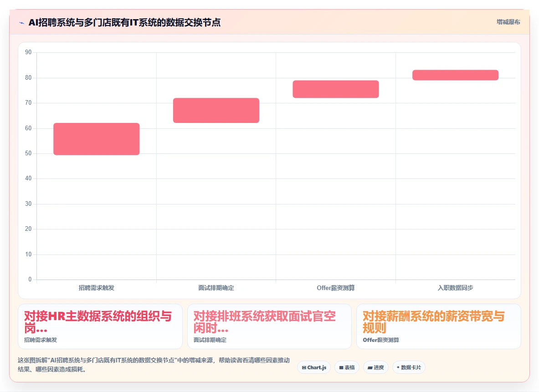
Task: Click the Offer薪资测算 waterfall bar
Action: (335, 89)
